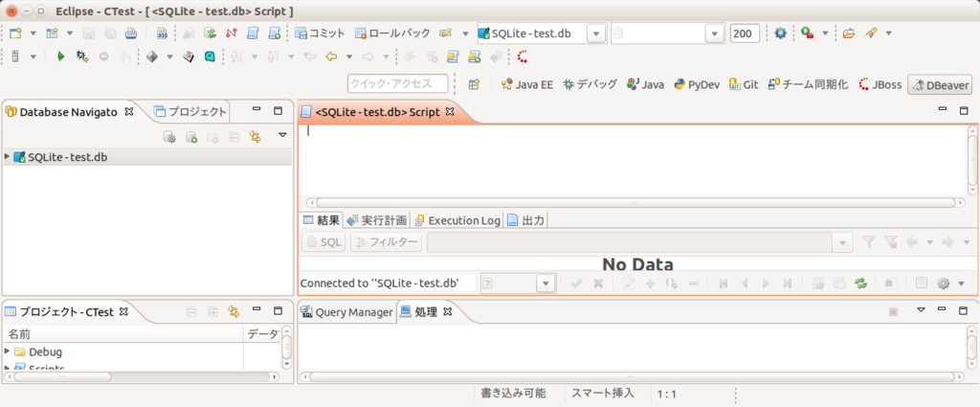
Task: Click the transaction mode pencil icon
Action: [x=445, y=34]
